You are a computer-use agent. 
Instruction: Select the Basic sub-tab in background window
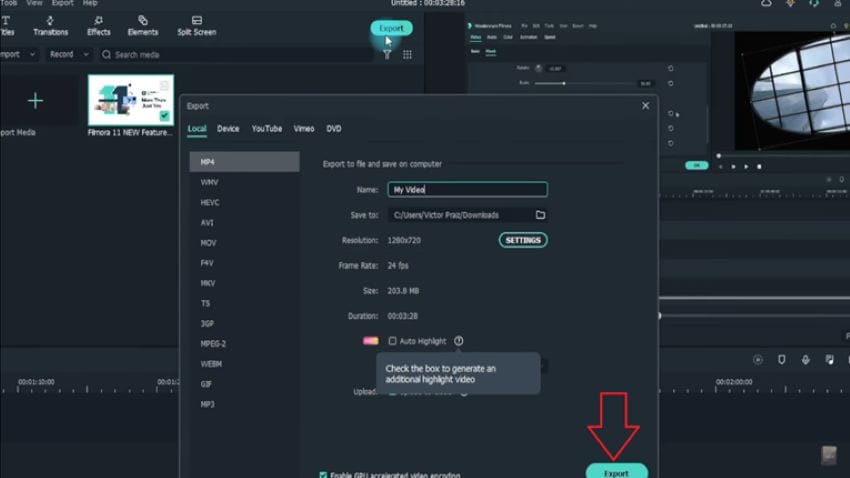475,51
